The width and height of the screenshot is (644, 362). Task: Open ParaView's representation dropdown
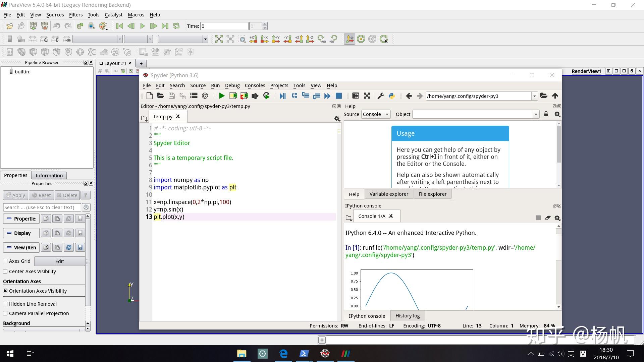click(x=183, y=39)
